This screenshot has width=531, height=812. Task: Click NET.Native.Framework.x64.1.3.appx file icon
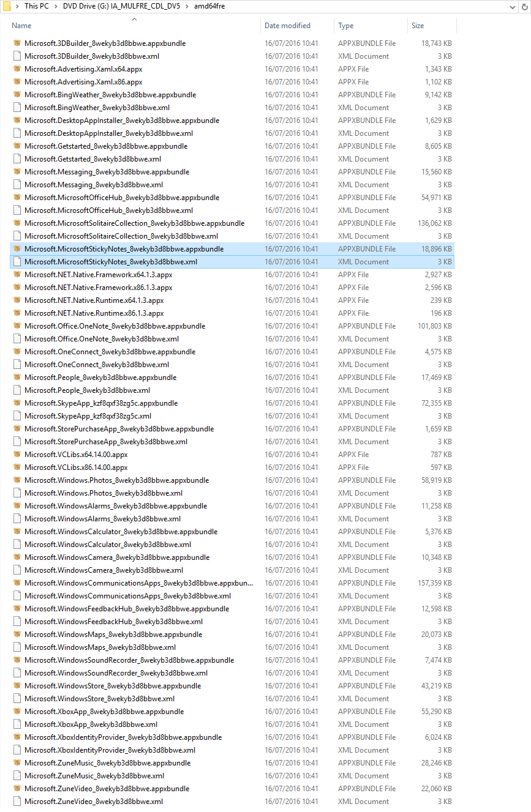(17, 275)
